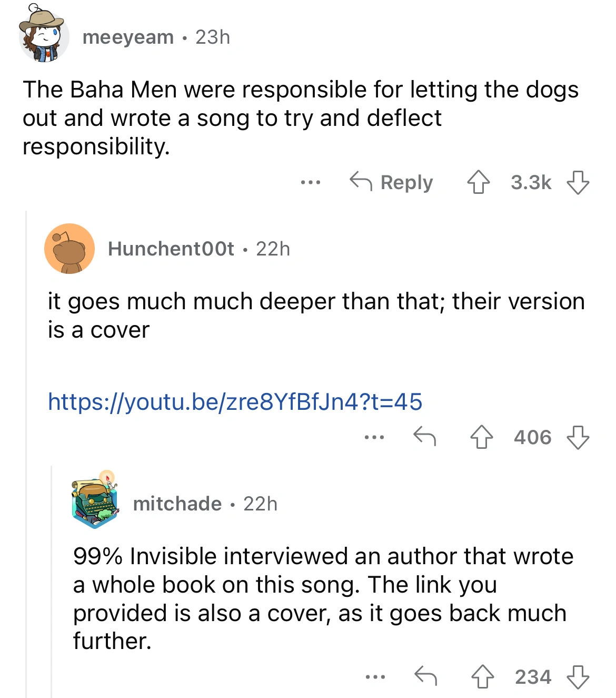Click reply arrow on Hunchent00t's comment
The width and height of the screenshot is (616, 698).
tap(424, 437)
